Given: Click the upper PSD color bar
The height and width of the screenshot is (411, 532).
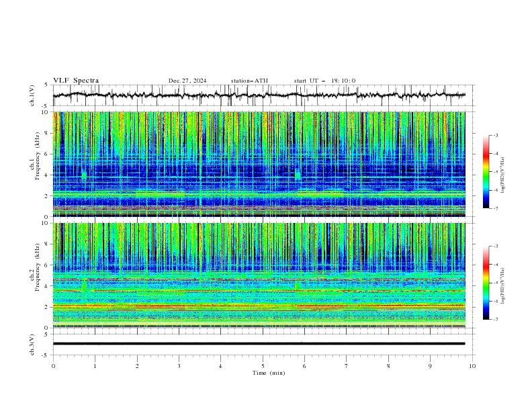Looking at the screenshot, I should click(486, 172).
